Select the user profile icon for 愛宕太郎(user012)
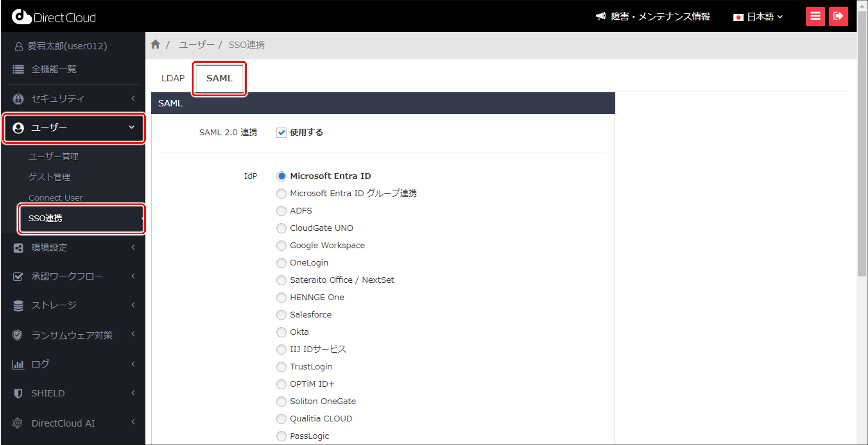This screenshot has width=868, height=445. (18, 46)
